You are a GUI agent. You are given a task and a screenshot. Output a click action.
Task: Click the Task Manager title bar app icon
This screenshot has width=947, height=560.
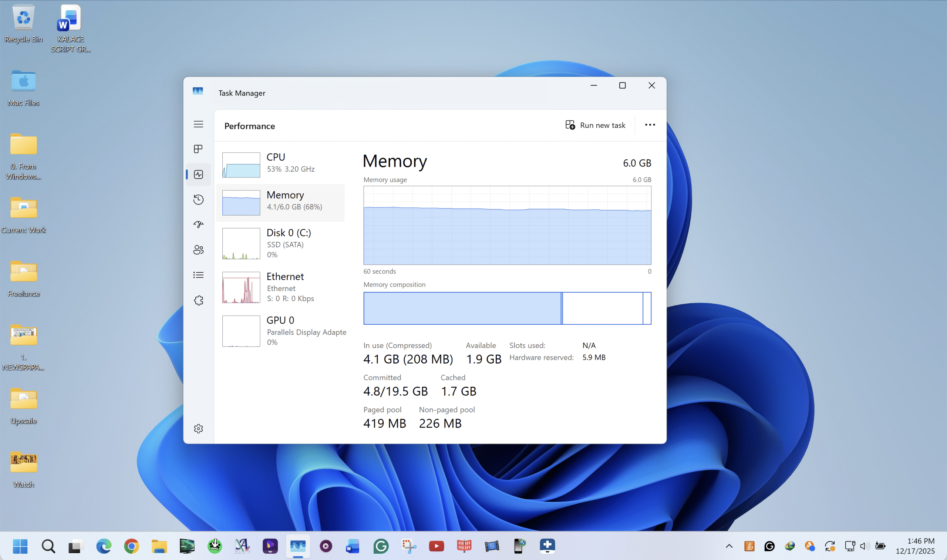[198, 91]
